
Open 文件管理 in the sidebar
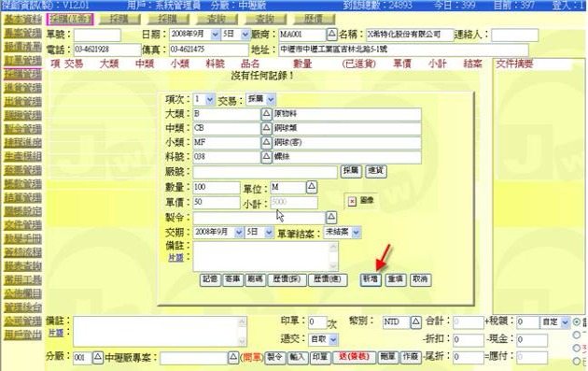point(23,225)
